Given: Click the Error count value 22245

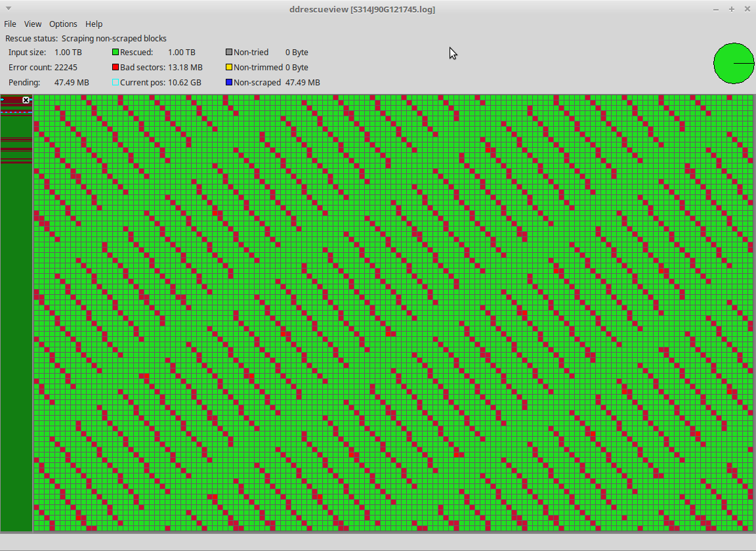Looking at the screenshot, I should pyautogui.click(x=66, y=68).
